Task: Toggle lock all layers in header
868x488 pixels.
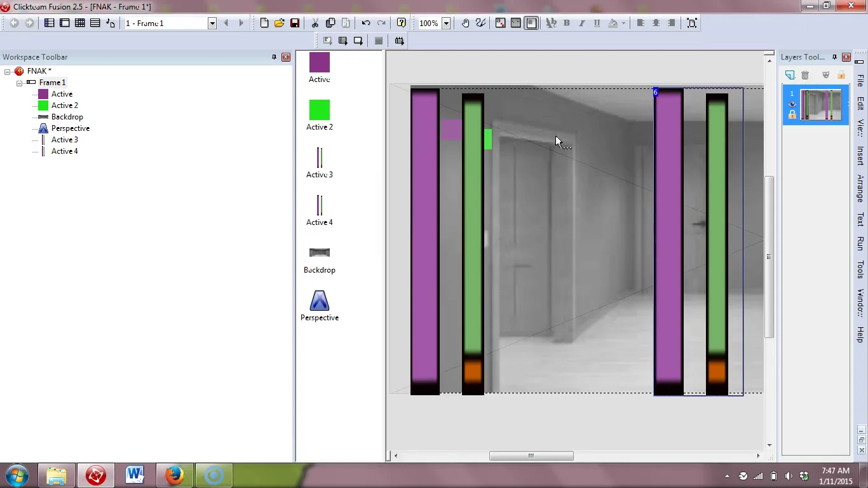Action: point(841,75)
